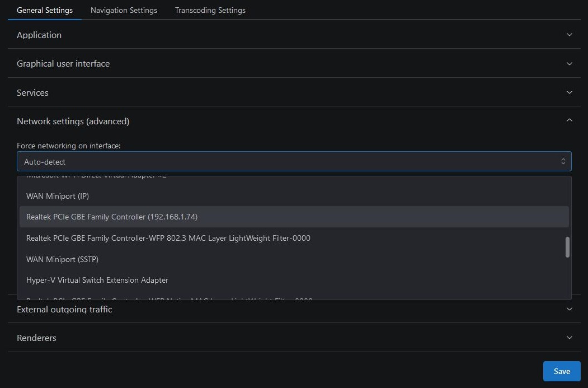588x388 pixels.
Task: Collapse the Network settings (advanced) section
Action: coord(294,121)
